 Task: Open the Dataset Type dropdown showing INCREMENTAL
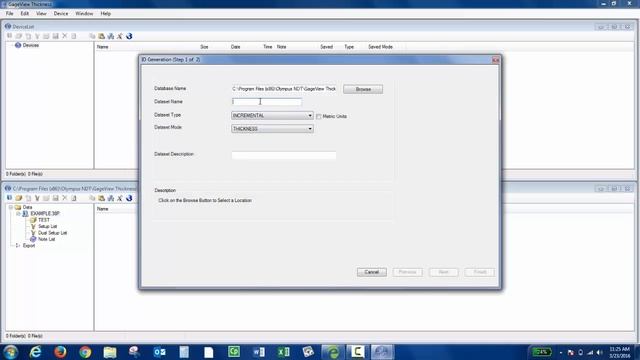click(272, 116)
